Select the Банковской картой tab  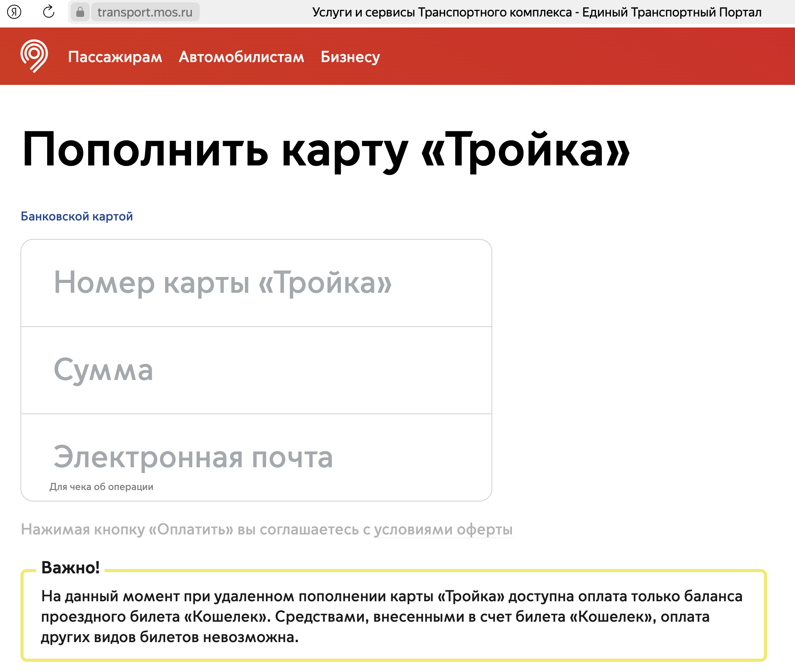pos(77,216)
